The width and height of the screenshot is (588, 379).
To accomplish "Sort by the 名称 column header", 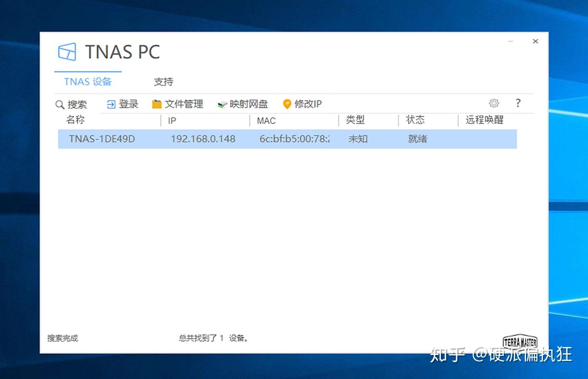I will click(75, 120).
